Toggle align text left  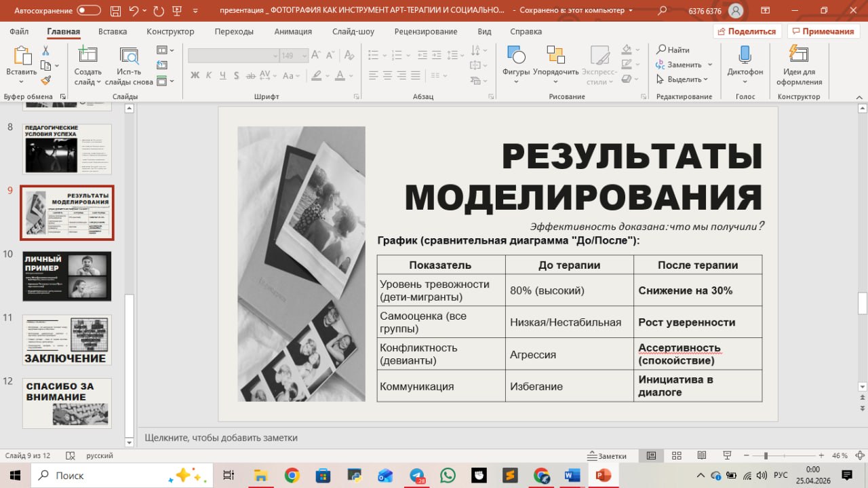373,75
